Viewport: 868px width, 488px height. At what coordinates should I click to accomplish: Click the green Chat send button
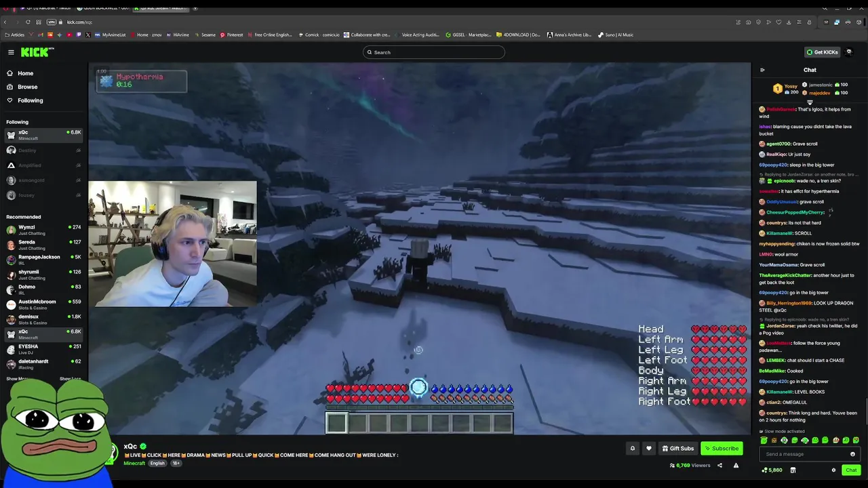pos(851,470)
